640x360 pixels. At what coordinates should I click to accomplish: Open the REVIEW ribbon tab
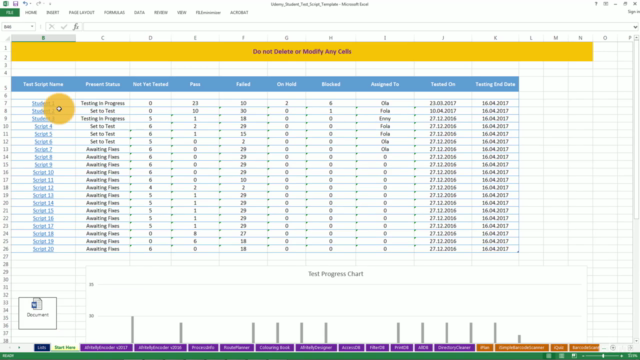click(x=161, y=13)
